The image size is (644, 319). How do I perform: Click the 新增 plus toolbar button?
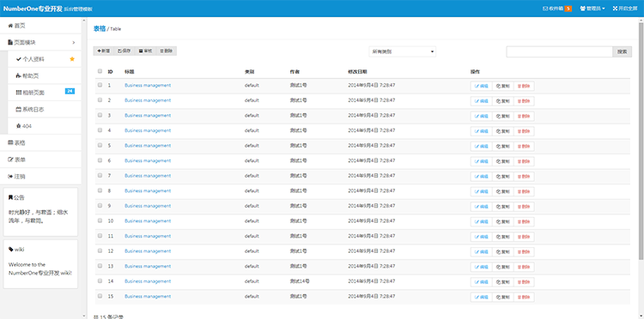click(x=104, y=51)
